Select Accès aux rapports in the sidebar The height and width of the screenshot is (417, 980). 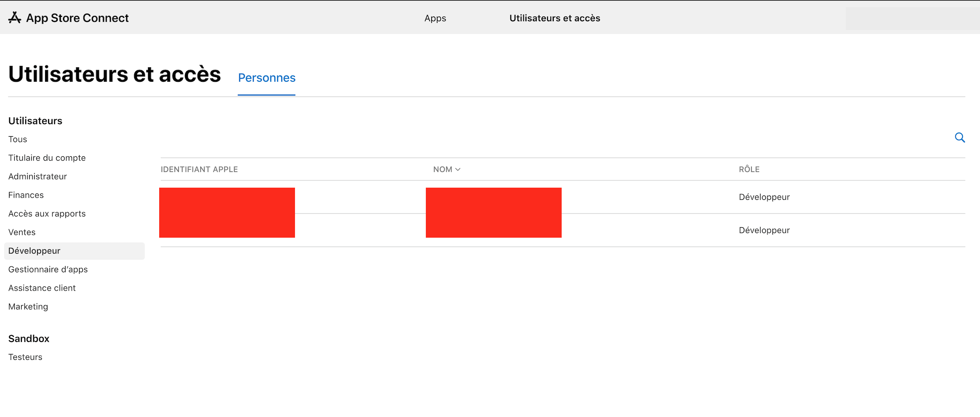tap(47, 214)
